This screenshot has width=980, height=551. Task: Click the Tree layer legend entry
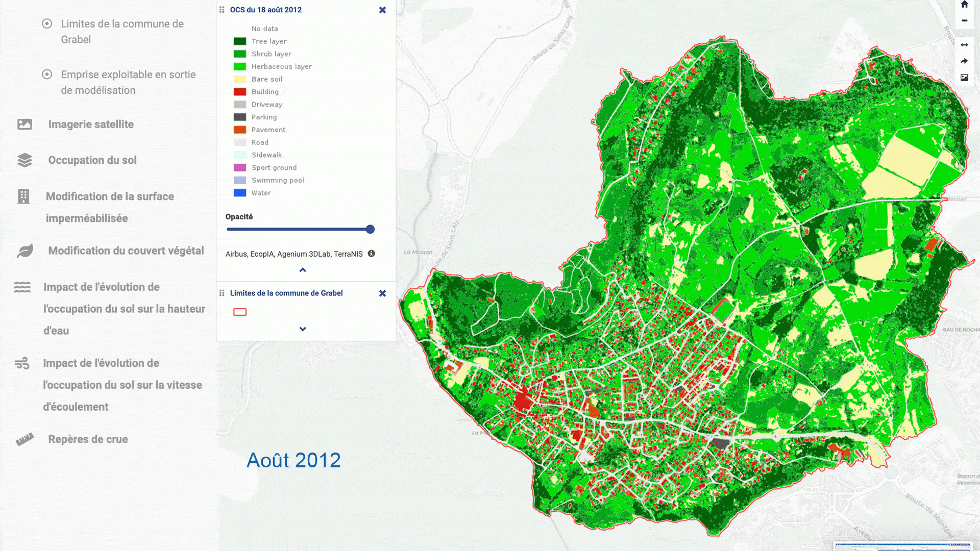pos(269,41)
